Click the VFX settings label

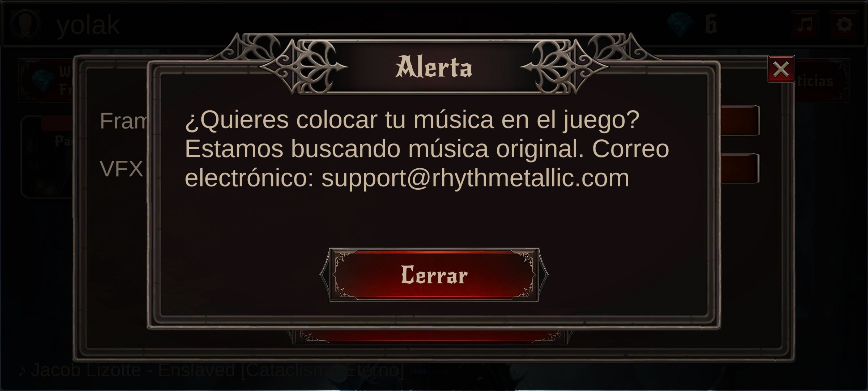coord(122,169)
